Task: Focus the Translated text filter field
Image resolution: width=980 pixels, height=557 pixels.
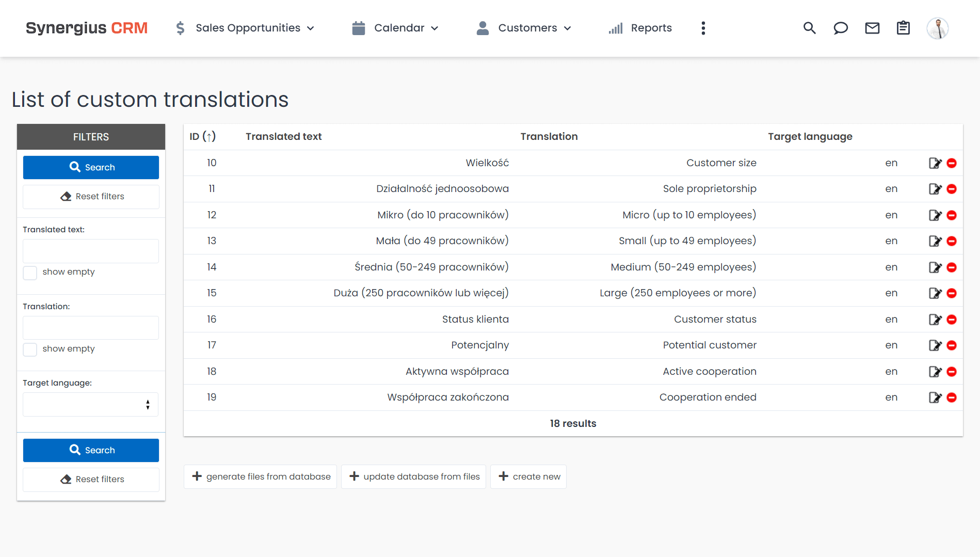Action: (x=91, y=251)
